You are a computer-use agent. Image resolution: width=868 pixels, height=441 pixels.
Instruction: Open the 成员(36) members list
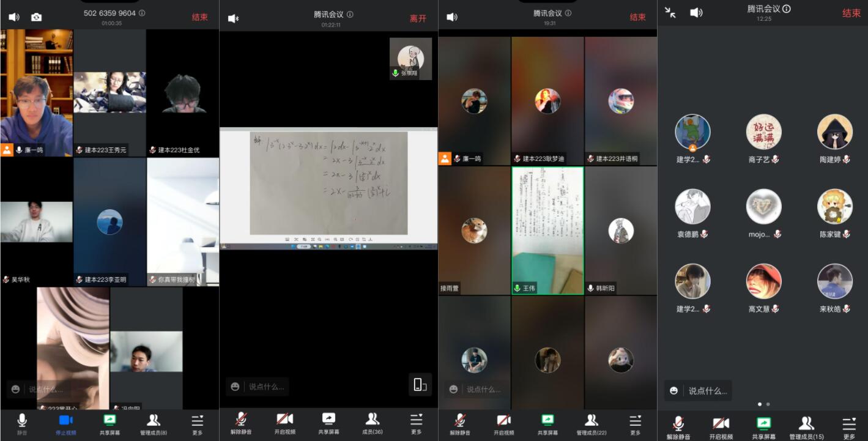tap(373, 423)
